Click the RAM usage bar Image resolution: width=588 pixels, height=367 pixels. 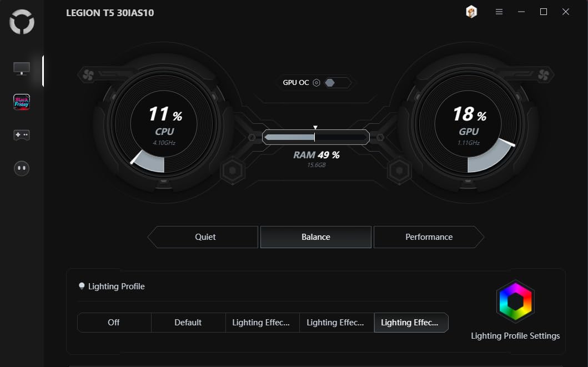(x=315, y=137)
